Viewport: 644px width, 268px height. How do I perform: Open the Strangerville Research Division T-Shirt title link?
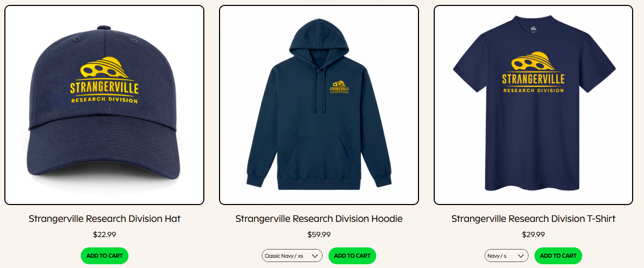(x=533, y=219)
